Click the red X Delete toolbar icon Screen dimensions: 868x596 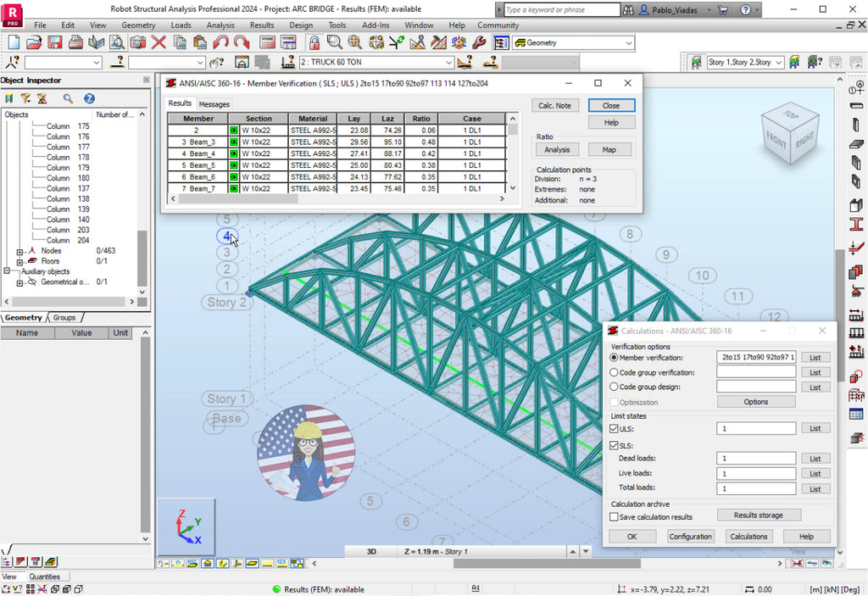click(x=159, y=42)
